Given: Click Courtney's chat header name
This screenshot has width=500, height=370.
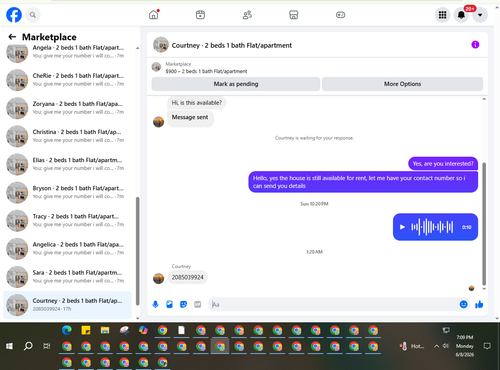Looking at the screenshot, I should (232, 45).
